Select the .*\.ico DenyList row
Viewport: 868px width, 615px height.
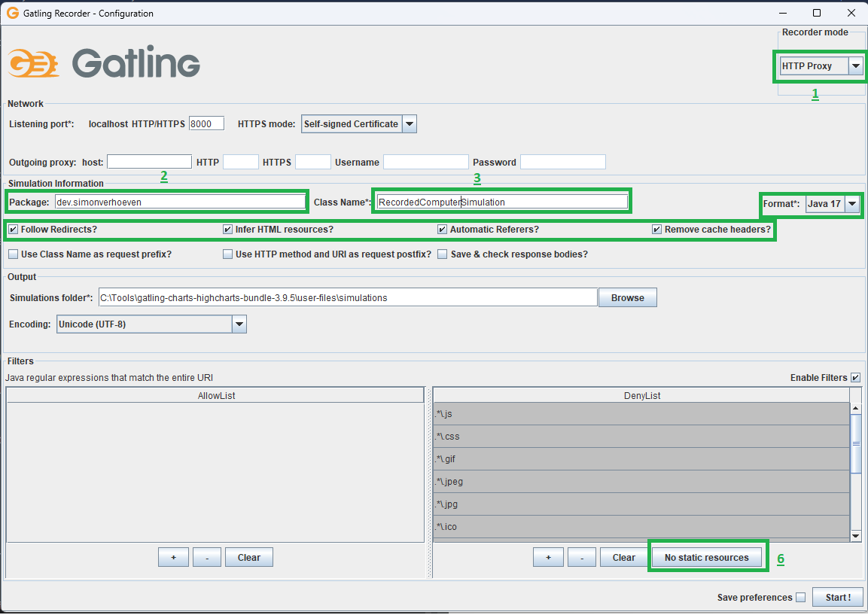[x=641, y=526]
